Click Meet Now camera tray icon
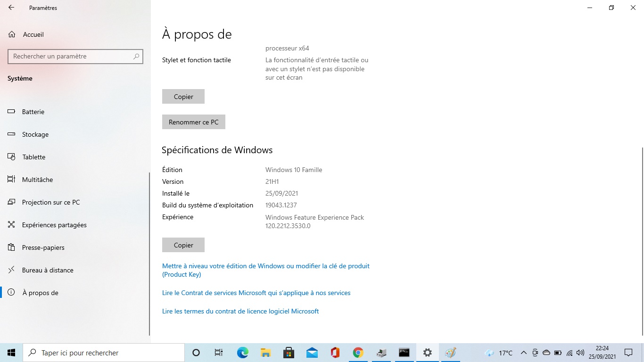The height and width of the screenshot is (362, 644). [535, 353]
